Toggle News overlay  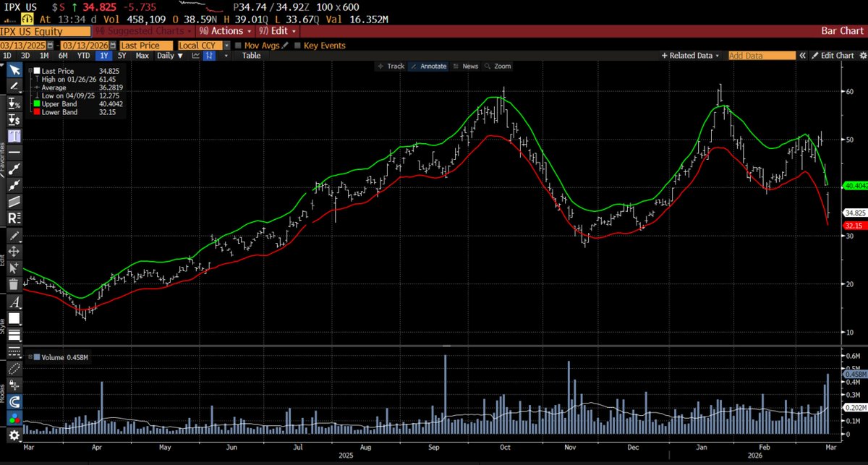coord(466,66)
